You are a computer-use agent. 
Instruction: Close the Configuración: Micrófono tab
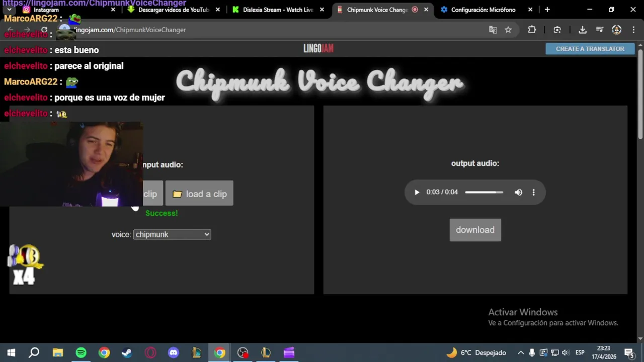530,10
